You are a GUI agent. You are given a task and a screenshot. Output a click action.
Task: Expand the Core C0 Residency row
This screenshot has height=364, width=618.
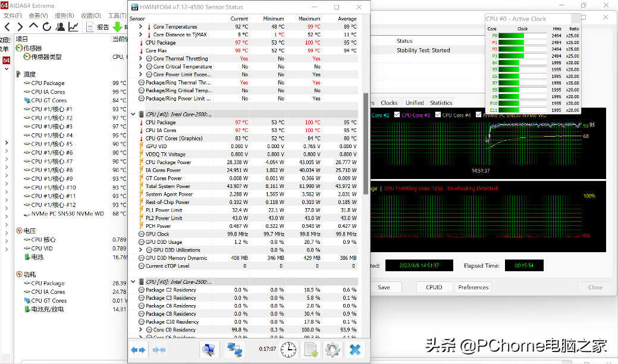[x=141, y=330]
